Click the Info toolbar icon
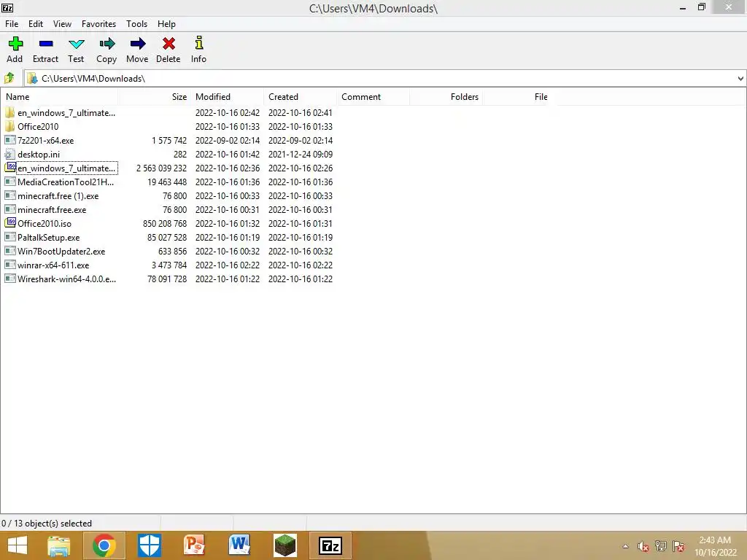 (198, 43)
